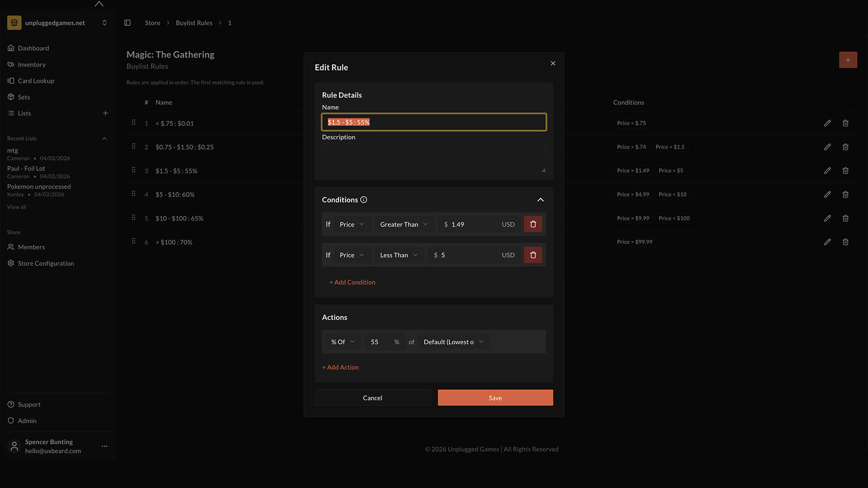
Task: Open the unpluggedgames.net store switcher
Action: coord(57,23)
